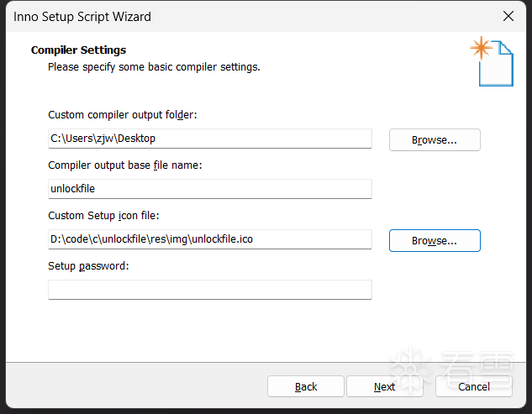Click the wizard script page icon
532x414 pixels.
[494, 61]
